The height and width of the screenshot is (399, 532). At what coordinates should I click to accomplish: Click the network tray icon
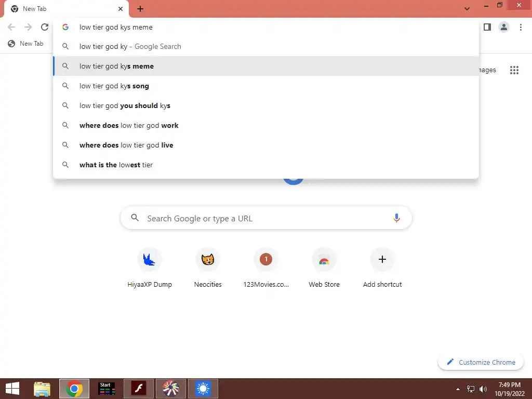click(471, 389)
